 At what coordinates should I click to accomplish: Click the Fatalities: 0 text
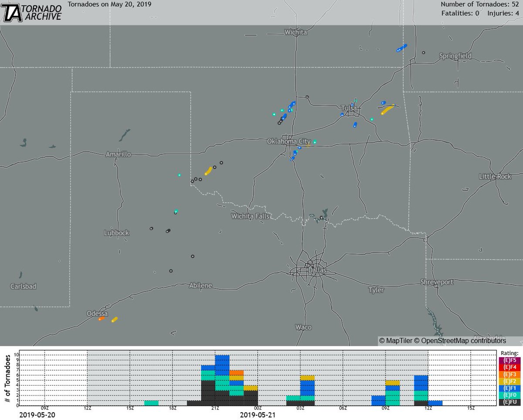coord(461,13)
